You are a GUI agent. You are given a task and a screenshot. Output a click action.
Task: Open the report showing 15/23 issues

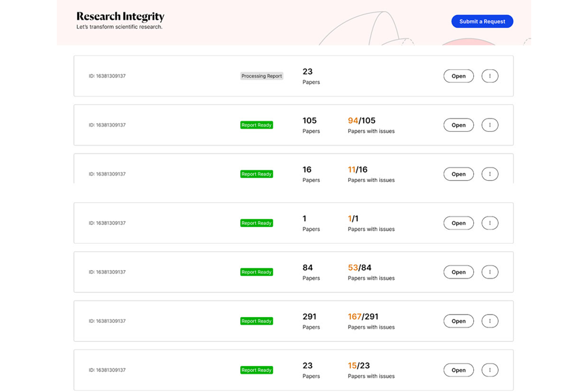click(x=458, y=370)
